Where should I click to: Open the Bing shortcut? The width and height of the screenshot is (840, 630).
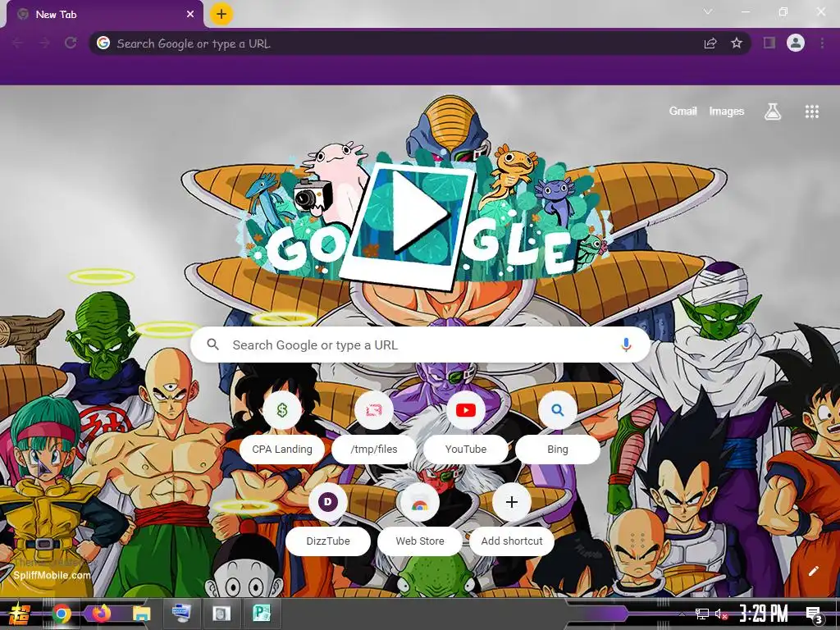(557, 427)
